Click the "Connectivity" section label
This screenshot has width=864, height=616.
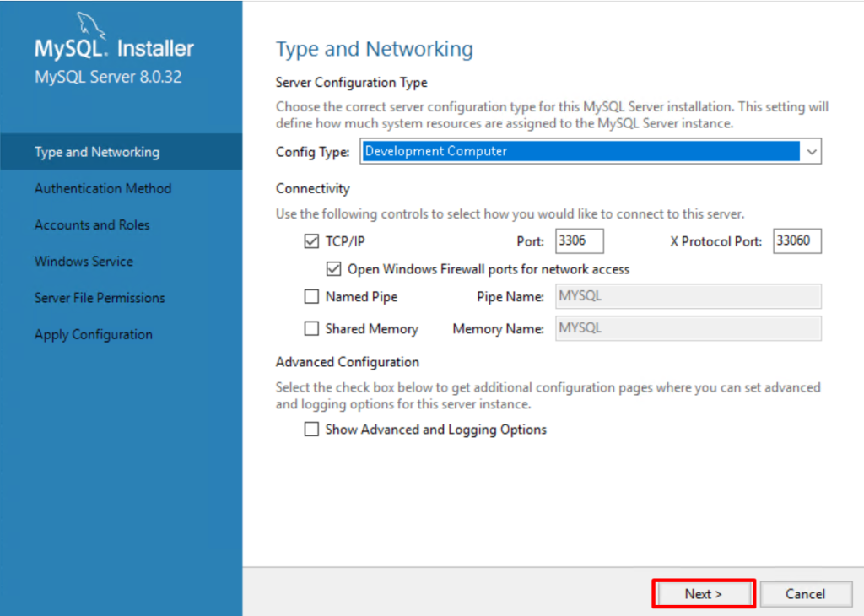[313, 188]
